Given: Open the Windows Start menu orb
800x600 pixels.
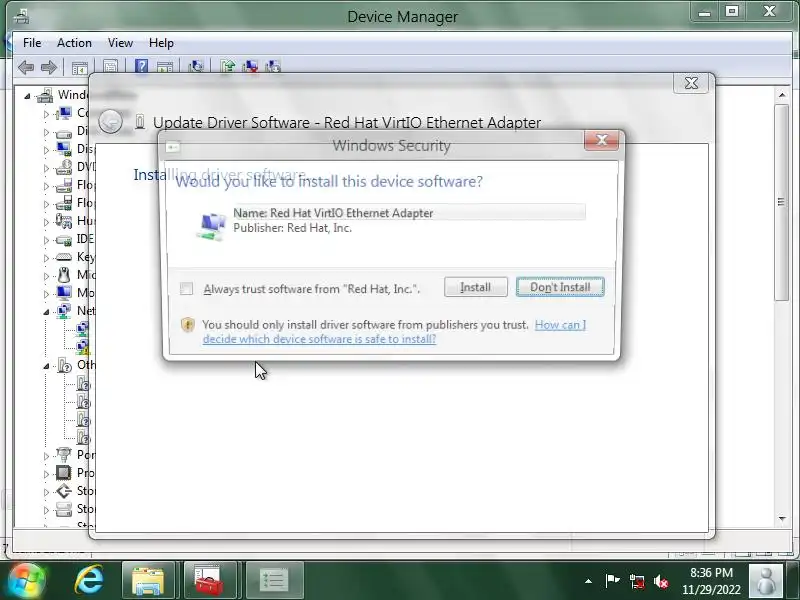Looking at the screenshot, I should coord(27,581).
